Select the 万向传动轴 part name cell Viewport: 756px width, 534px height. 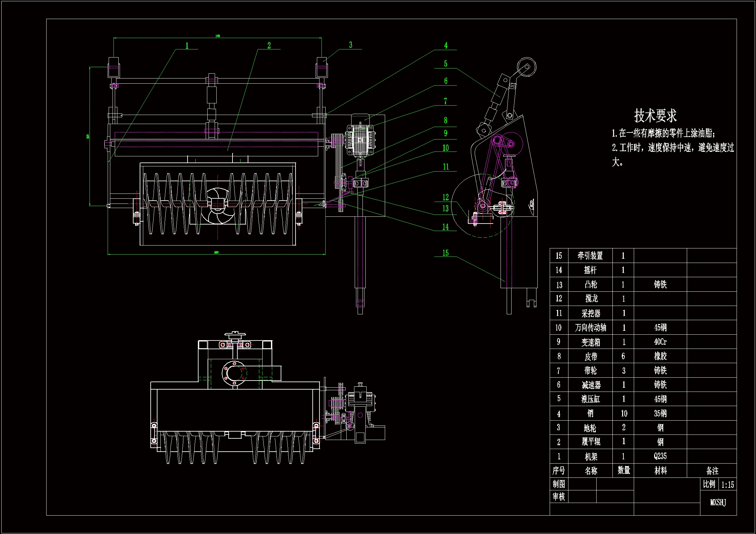[590, 328]
